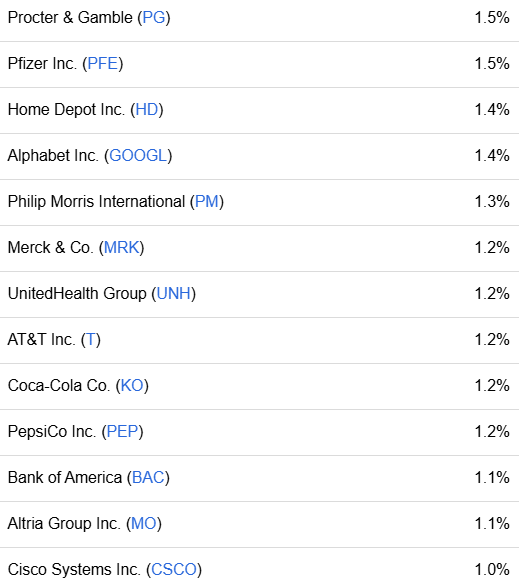This screenshot has width=522, height=586.
Task: Open the PG ticker link
Action: 154,18
